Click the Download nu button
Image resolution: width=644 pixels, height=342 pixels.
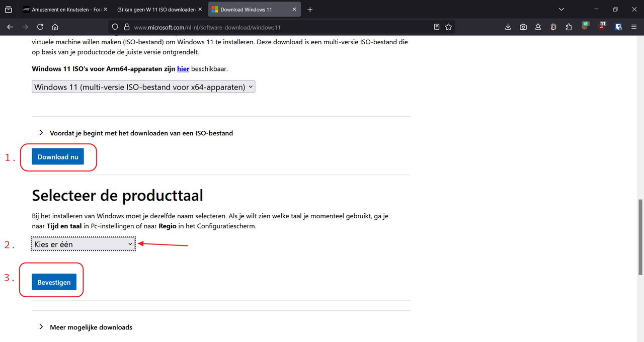[58, 157]
